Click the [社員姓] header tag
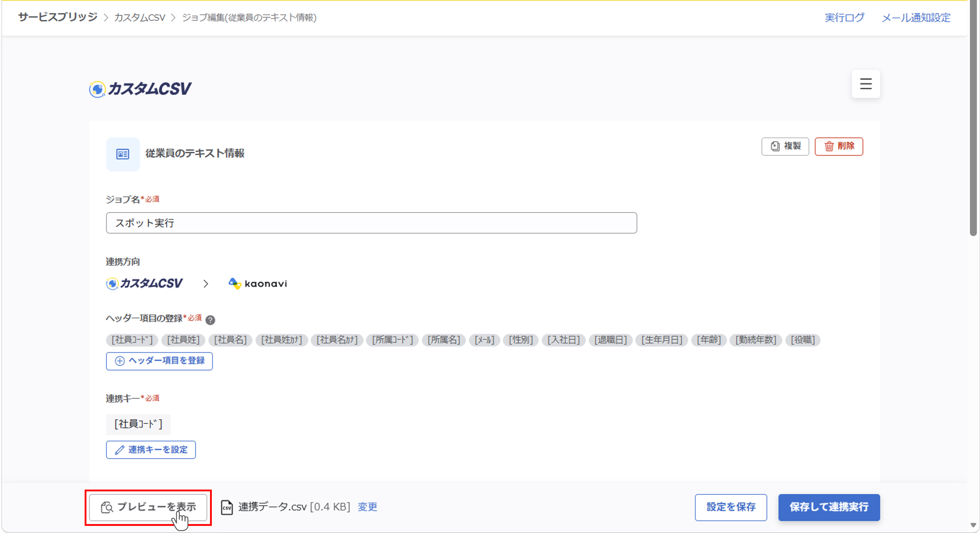 [x=183, y=340]
